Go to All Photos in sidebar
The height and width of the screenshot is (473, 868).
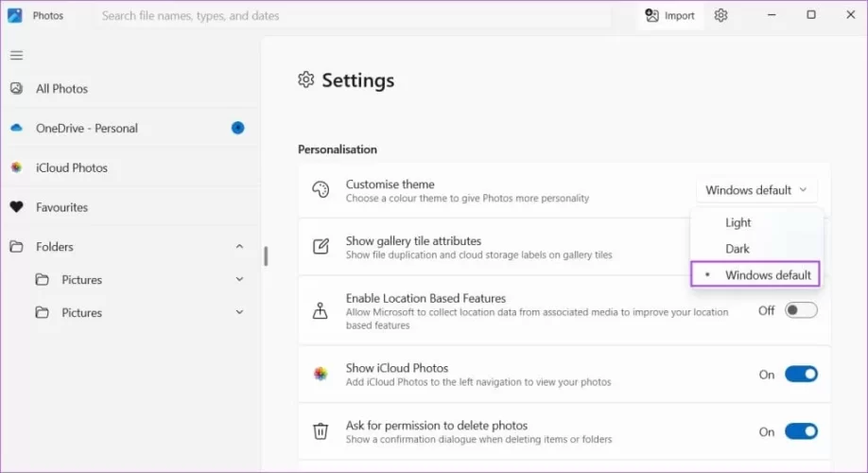[x=61, y=89]
